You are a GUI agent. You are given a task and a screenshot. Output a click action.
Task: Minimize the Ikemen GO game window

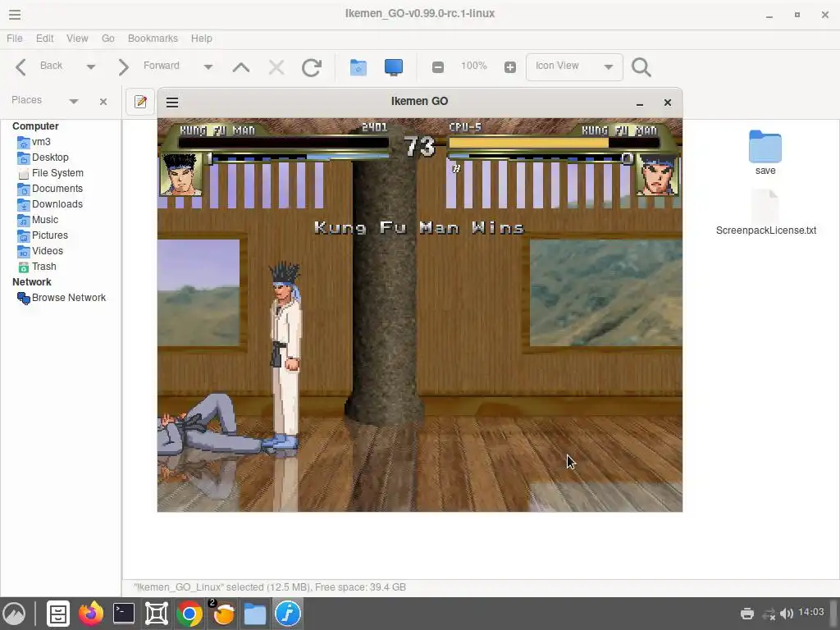(640, 103)
